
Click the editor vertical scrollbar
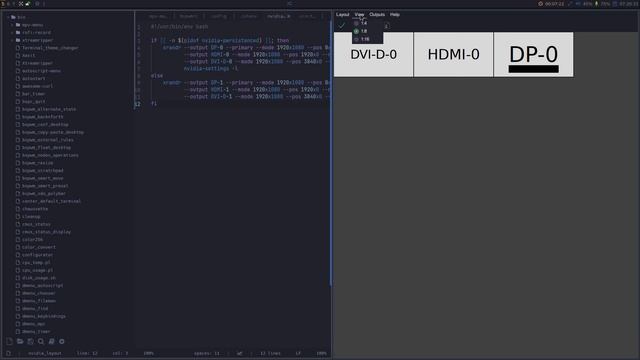pyautogui.click(x=330, y=153)
